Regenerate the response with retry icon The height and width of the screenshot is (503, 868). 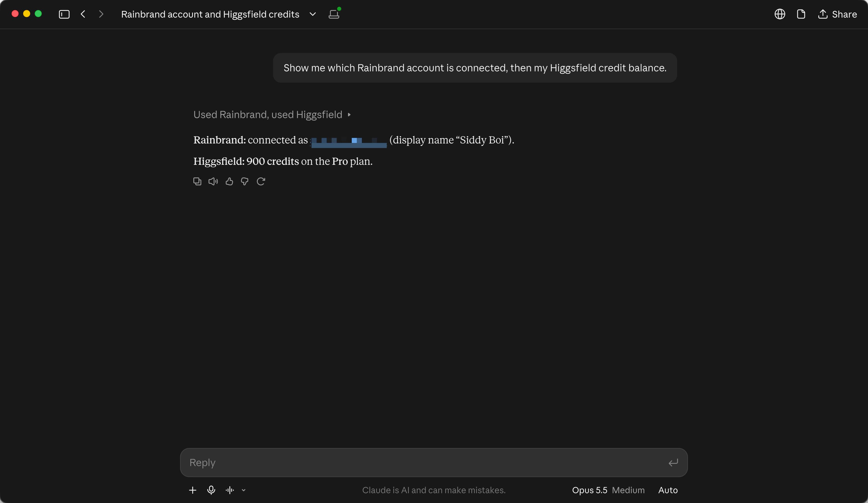261,181
